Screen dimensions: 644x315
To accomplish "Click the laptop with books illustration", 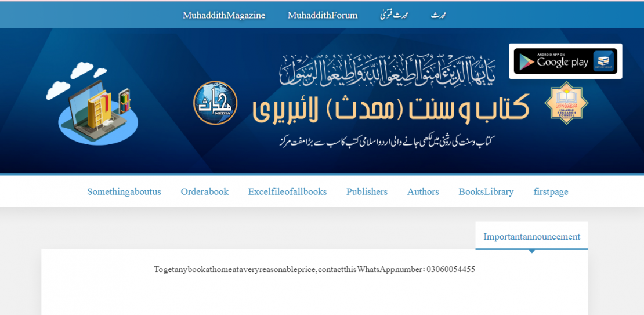I will (x=95, y=103).
